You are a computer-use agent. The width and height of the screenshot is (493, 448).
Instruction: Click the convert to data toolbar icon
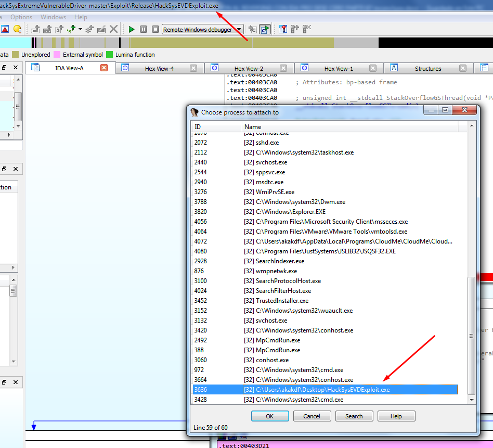[48, 30]
